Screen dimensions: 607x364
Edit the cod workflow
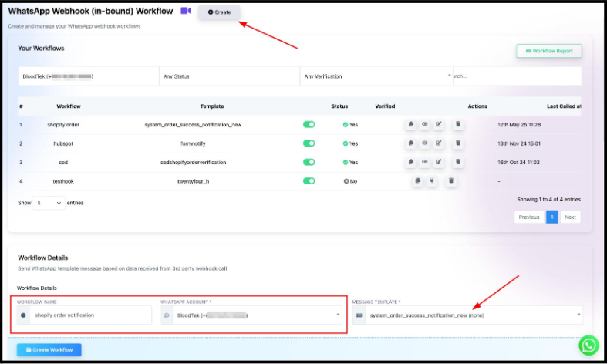pos(439,163)
